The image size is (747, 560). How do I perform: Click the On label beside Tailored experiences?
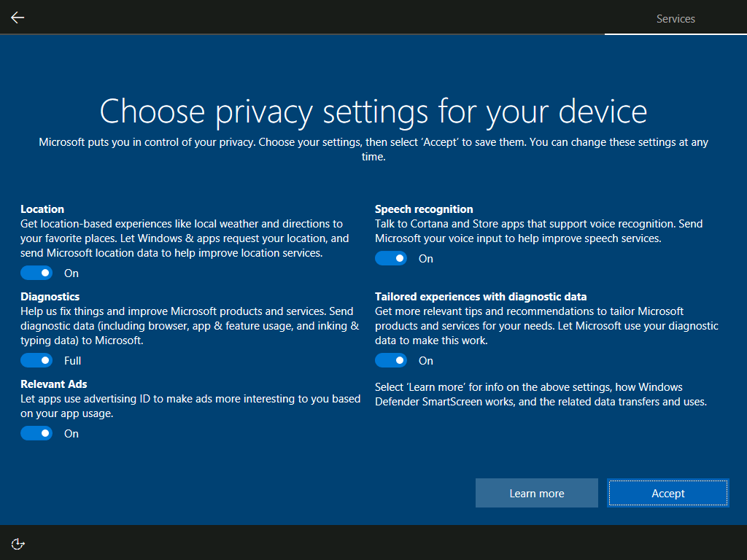point(425,359)
